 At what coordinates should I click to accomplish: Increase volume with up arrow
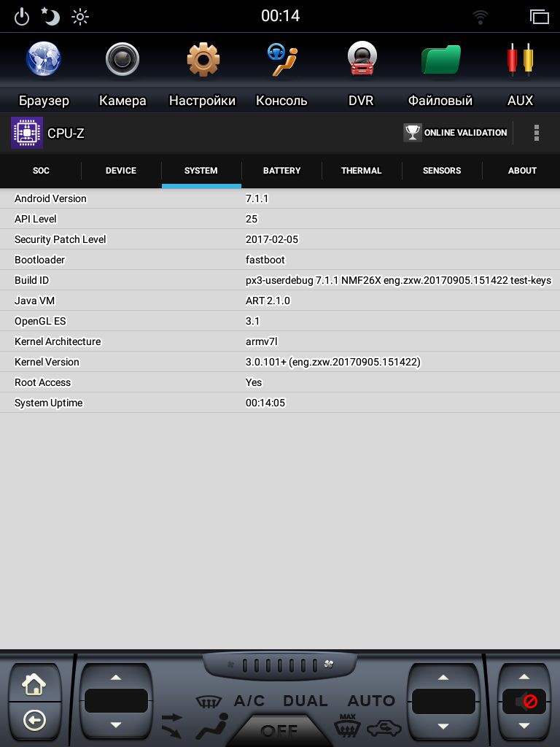pos(524,676)
